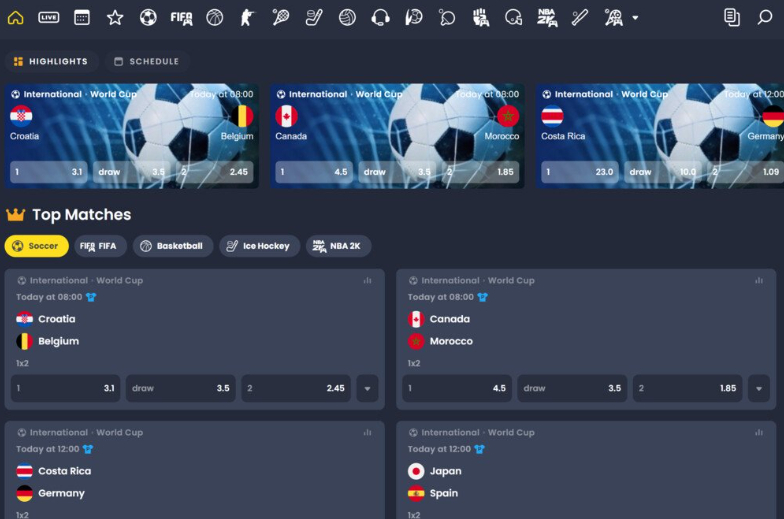
Task: Select the NBA 2K filter chip
Action: 338,246
